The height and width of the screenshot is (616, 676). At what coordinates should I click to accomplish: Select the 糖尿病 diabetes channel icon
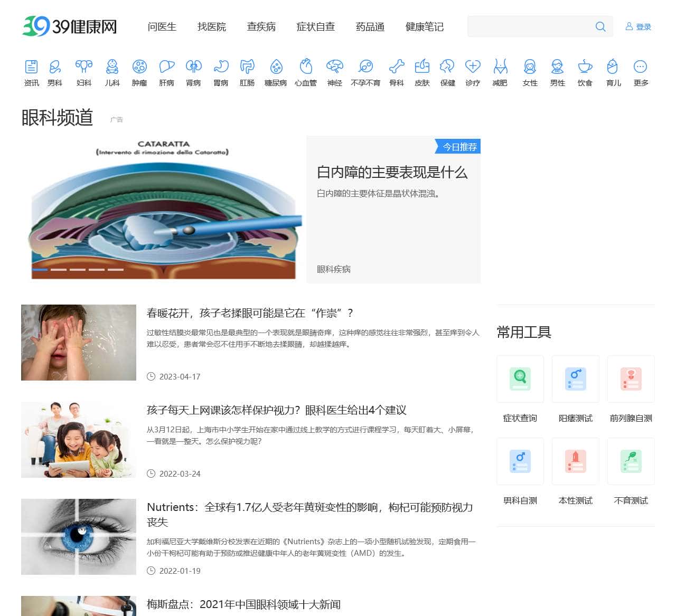click(276, 68)
